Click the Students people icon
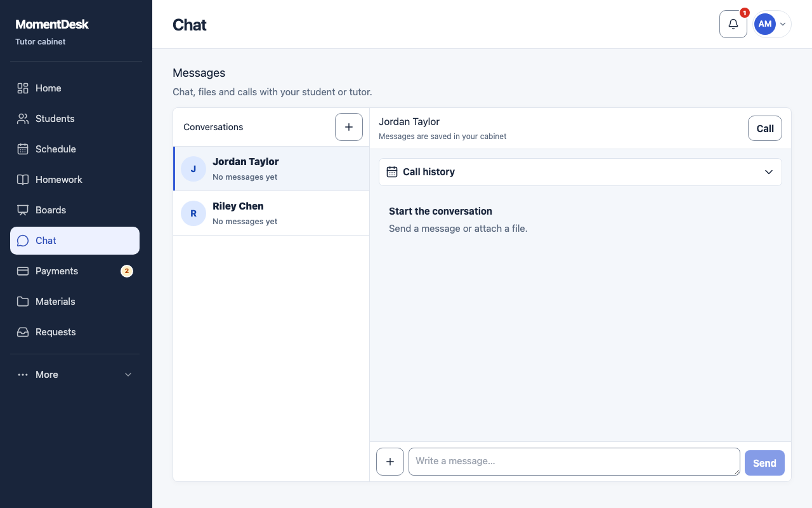Viewport: 812px width, 508px height. point(23,119)
